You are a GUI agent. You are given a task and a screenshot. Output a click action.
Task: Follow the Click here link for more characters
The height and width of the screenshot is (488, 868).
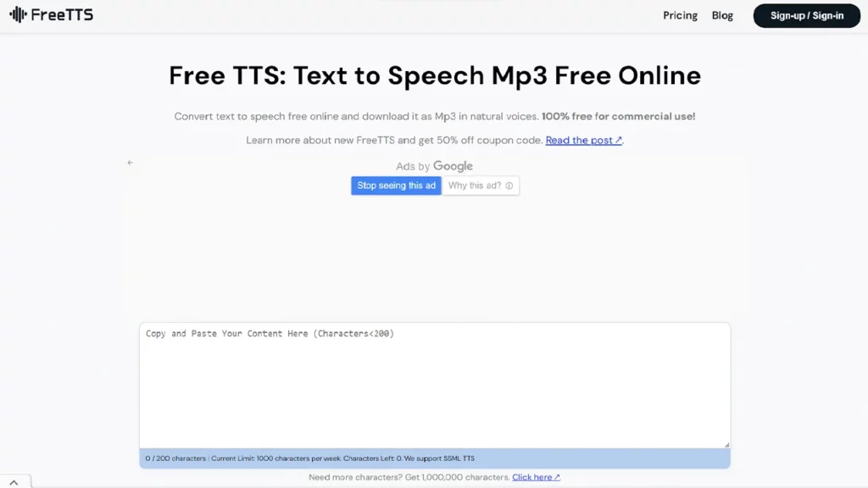(532, 477)
